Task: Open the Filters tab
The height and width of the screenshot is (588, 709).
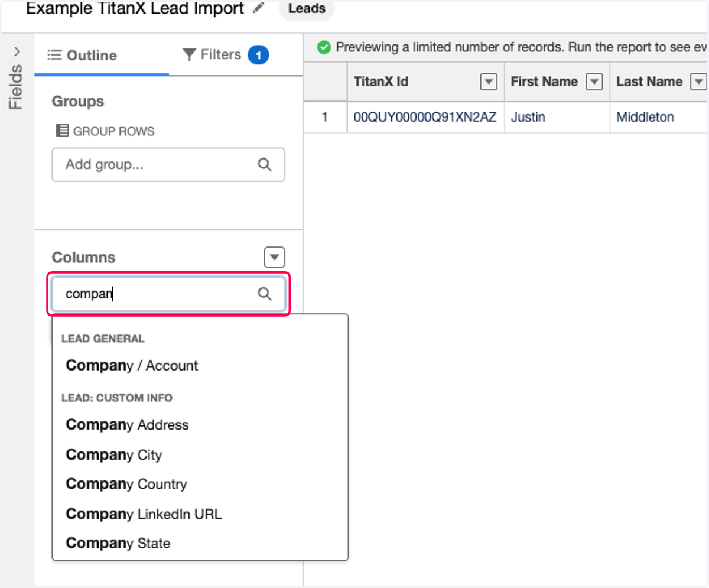Action: [x=225, y=55]
